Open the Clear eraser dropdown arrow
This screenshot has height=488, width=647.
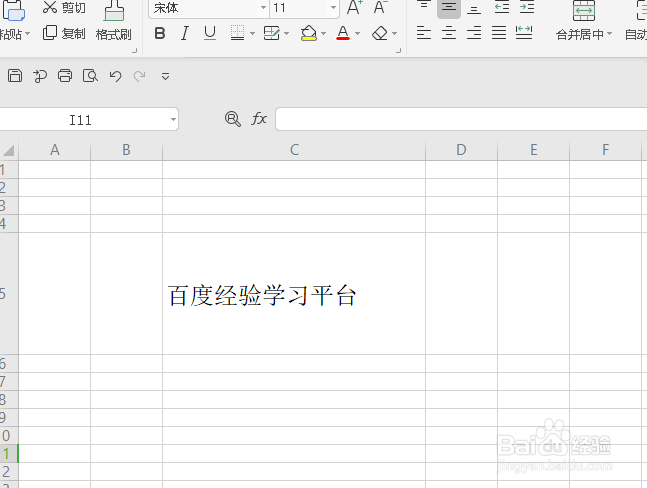(x=394, y=33)
